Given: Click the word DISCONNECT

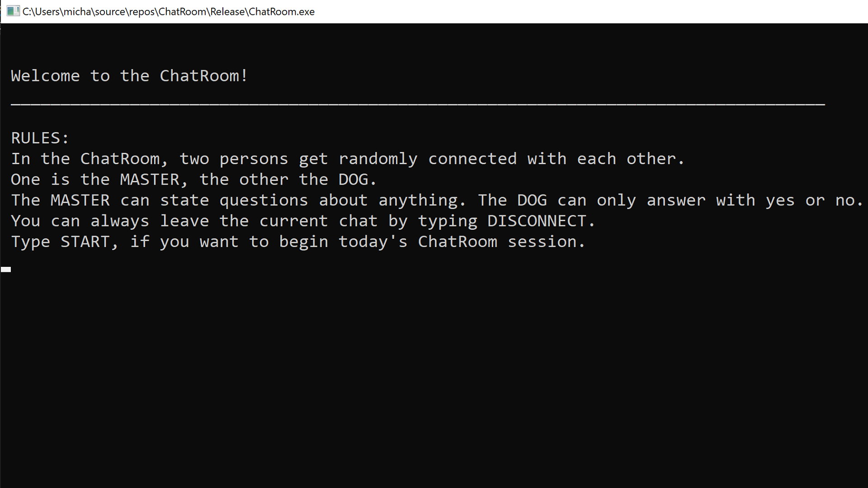Looking at the screenshot, I should tap(537, 221).
